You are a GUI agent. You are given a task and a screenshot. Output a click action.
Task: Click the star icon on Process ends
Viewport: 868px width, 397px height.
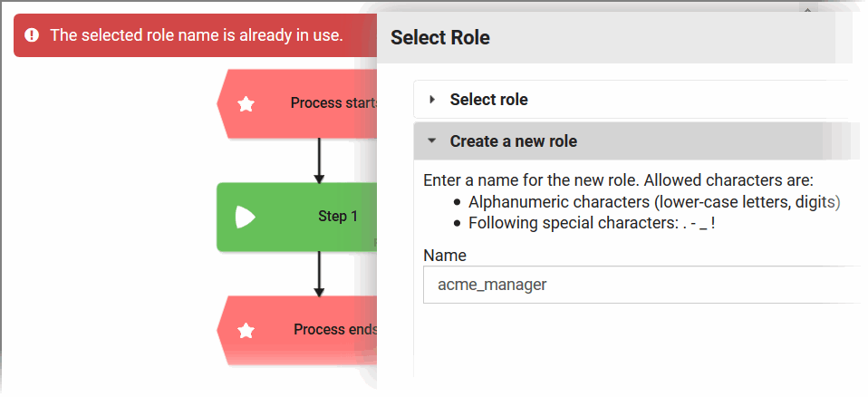click(246, 331)
